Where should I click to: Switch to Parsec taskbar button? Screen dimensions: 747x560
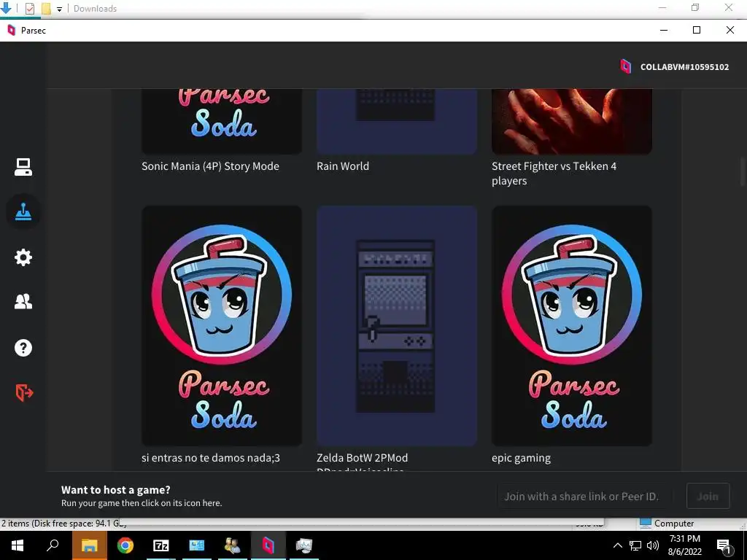tap(268, 545)
